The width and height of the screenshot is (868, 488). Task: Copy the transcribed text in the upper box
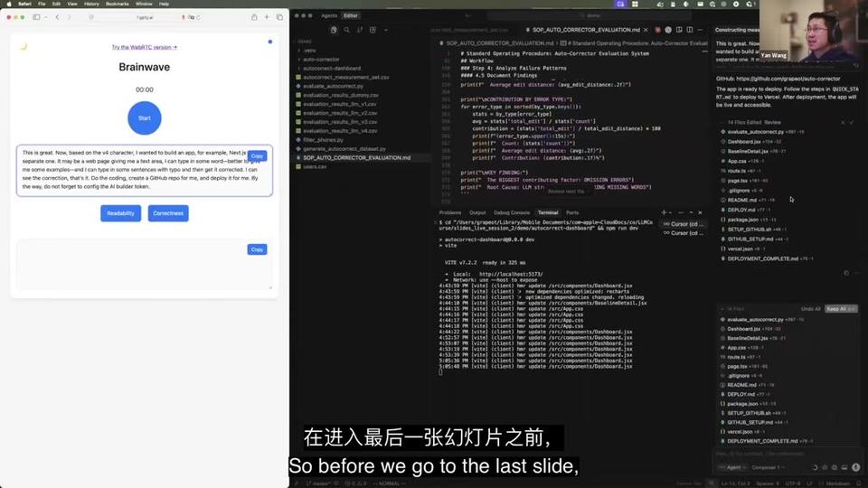click(x=257, y=156)
